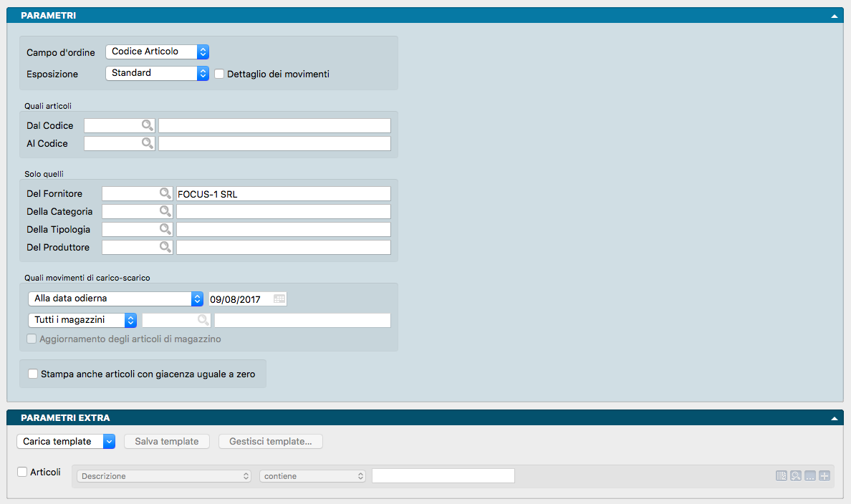This screenshot has width=851, height=504.
Task: Click the Della Categoria search icon
Action: (165, 212)
